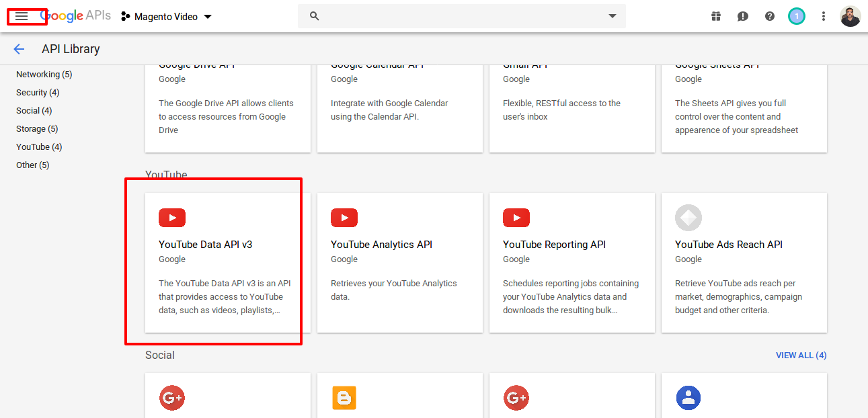This screenshot has height=418, width=868.
Task: Click the first Google+ icon in Social
Action: coord(172,399)
